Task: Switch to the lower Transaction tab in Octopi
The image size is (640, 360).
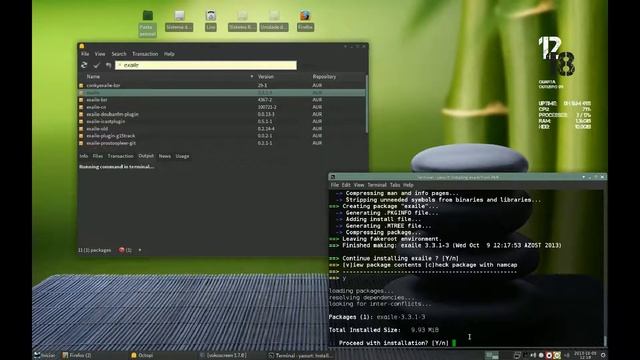Action: [x=120, y=156]
